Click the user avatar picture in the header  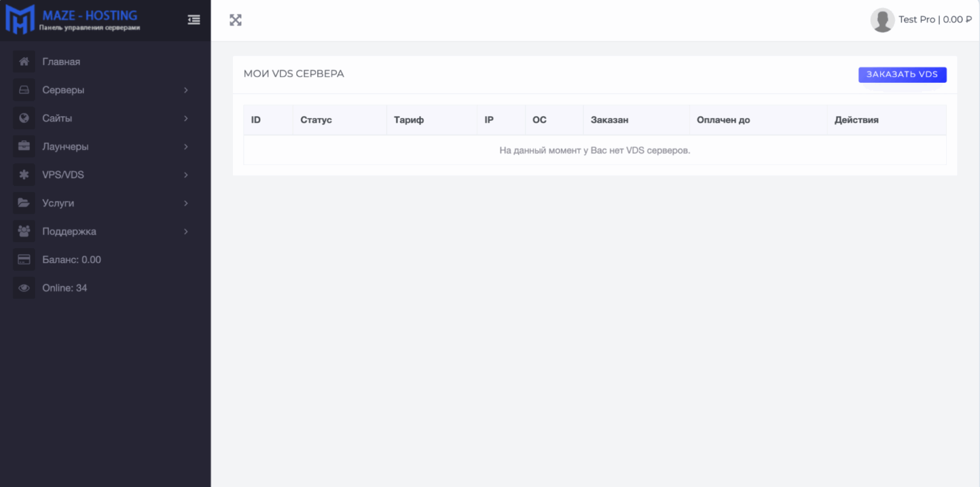pos(882,20)
